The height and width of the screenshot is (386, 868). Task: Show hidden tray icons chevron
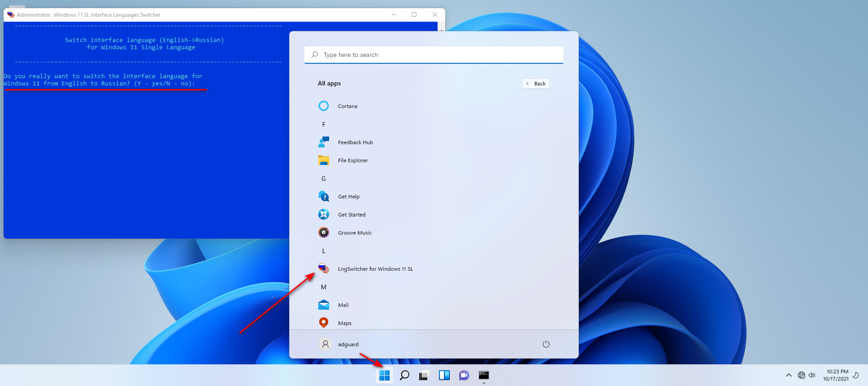pos(789,375)
